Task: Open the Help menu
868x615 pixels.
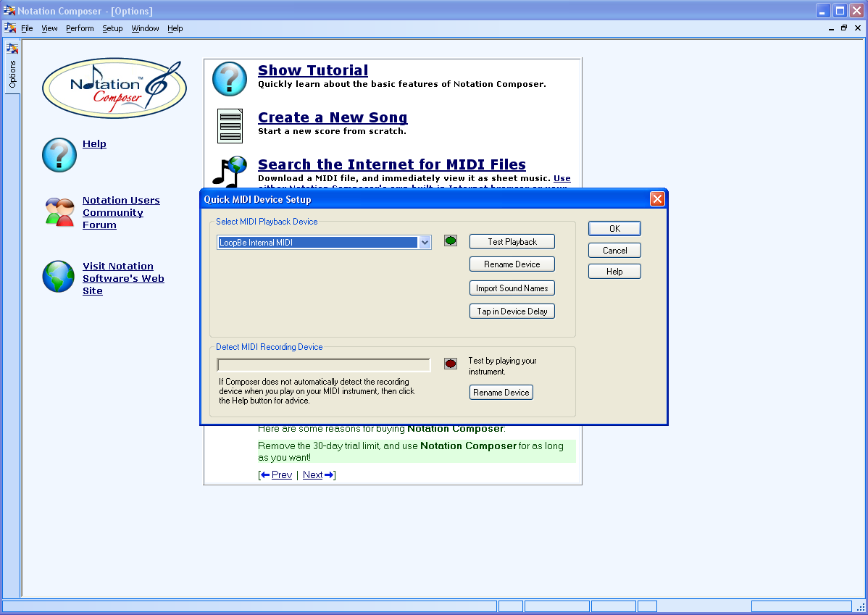Action: pyautogui.click(x=175, y=28)
